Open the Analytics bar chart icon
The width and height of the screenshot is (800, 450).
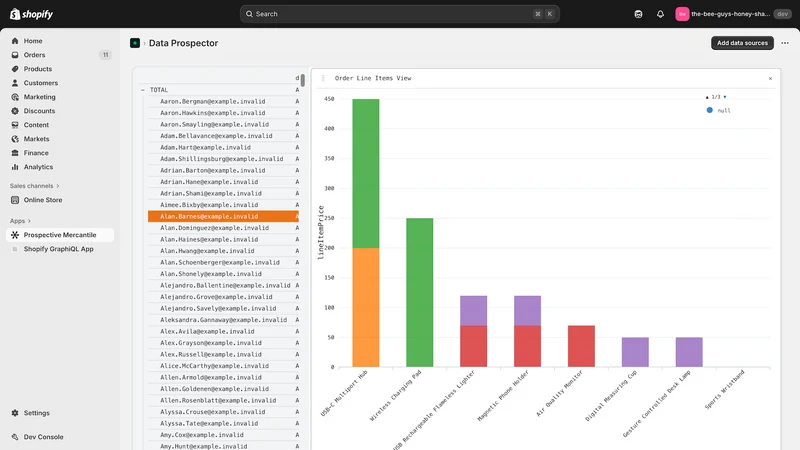tap(15, 167)
